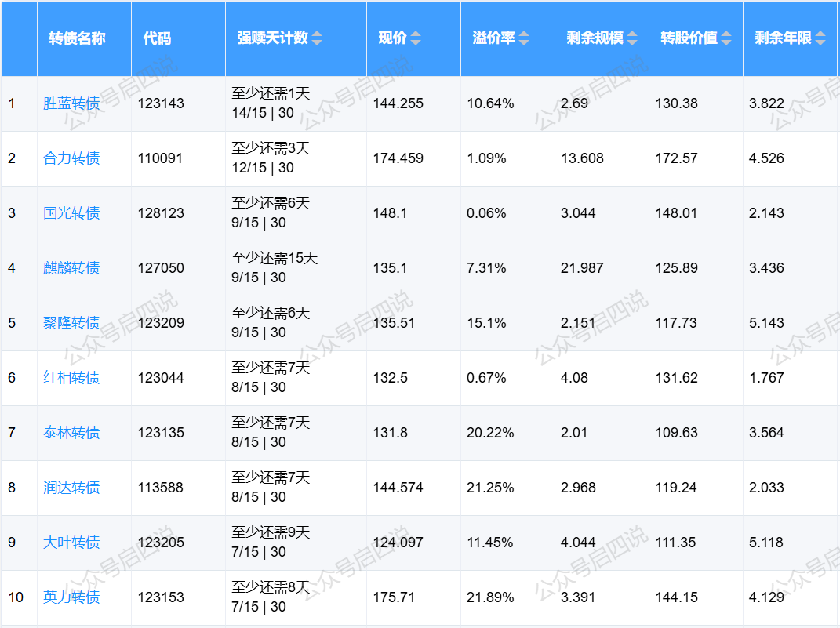
Task: Click the 国光转债 bond name
Action: 71,213
